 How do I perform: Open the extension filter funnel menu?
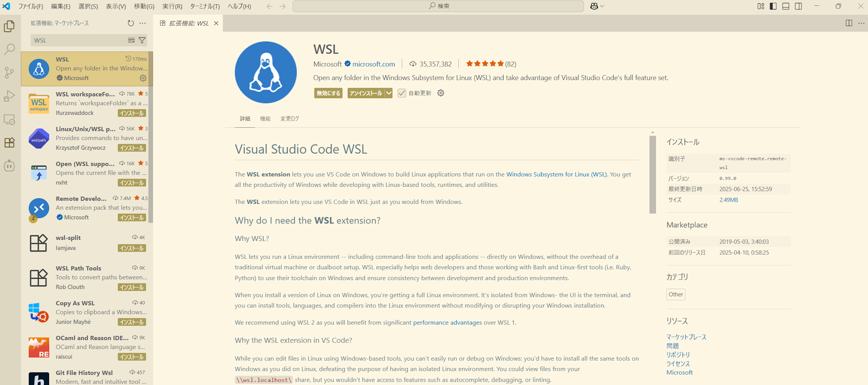(142, 40)
